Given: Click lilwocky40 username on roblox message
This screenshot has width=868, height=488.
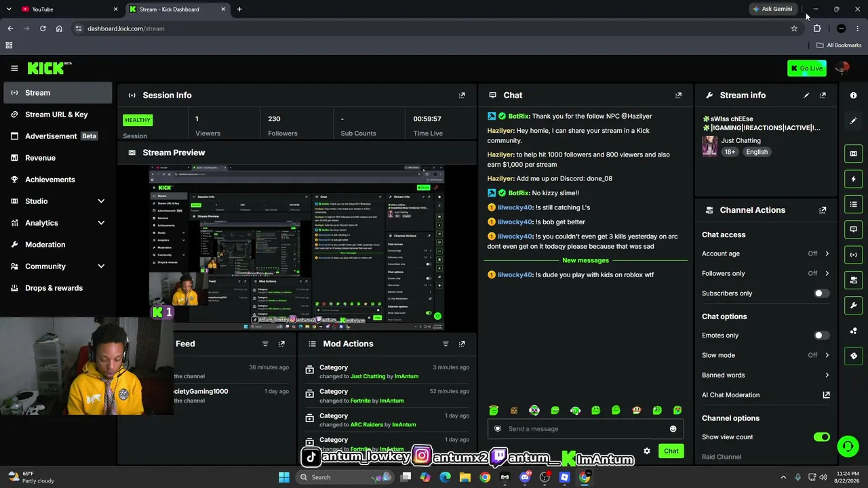Looking at the screenshot, I should (x=515, y=274).
